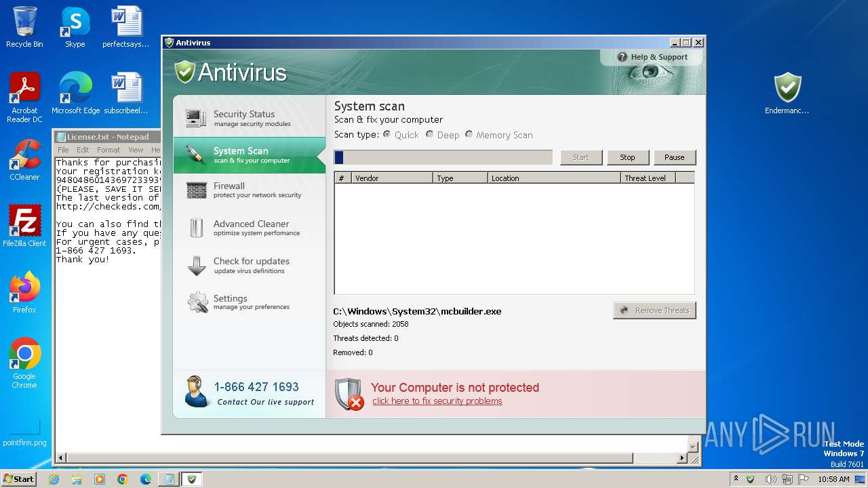Click the scan progress bar

tap(443, 157)
